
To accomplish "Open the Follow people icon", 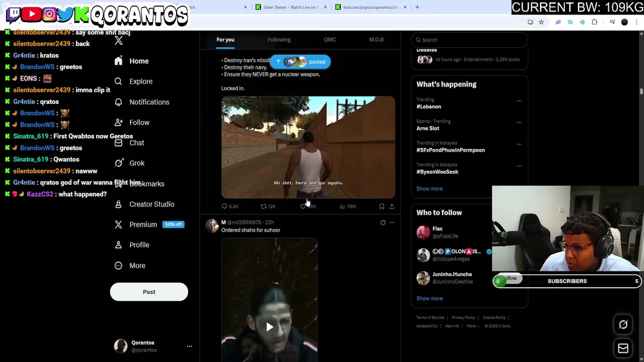I will [x=118, y=122].
